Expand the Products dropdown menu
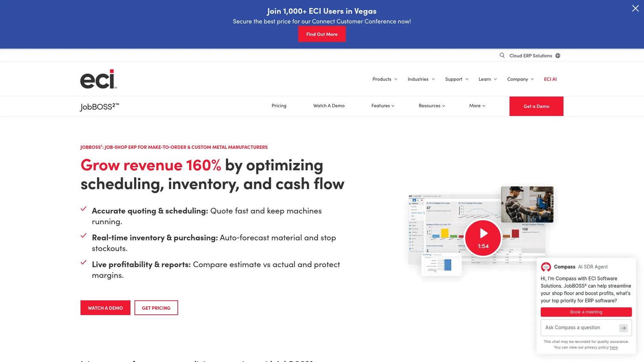Image resolution: width=644 pixels, height=362 pixels. (385, 79)
